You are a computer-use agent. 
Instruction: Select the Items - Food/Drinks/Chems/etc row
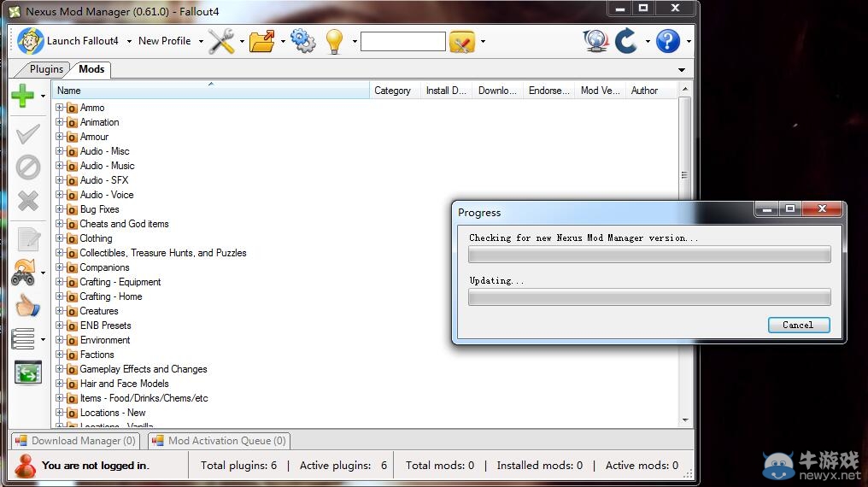coord(144,398)
